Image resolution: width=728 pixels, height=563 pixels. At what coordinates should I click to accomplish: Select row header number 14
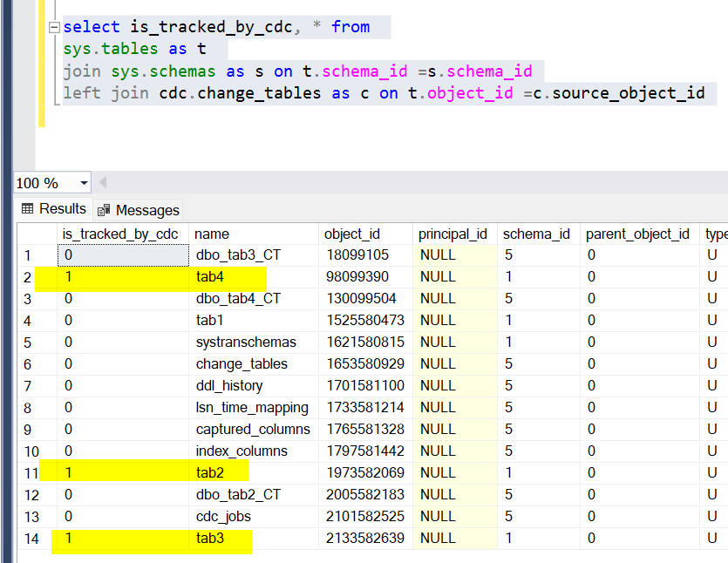coord(37,539)
